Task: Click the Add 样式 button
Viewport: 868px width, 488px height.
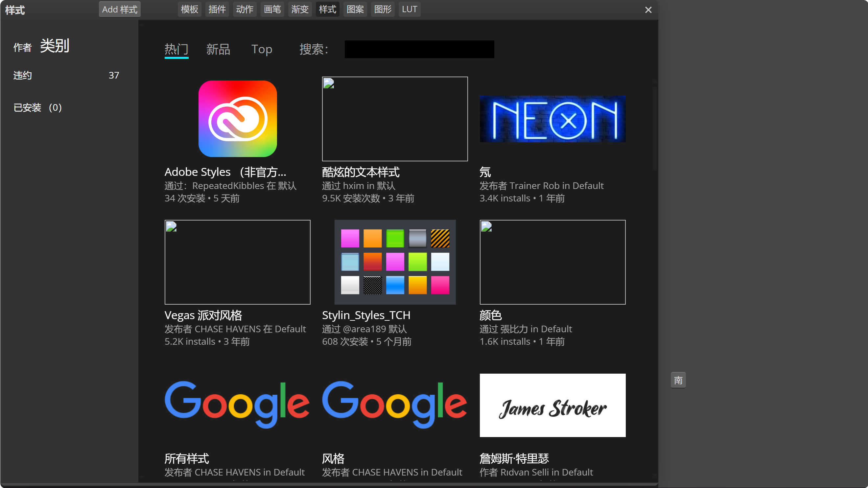Action: [x=119, y=9]
